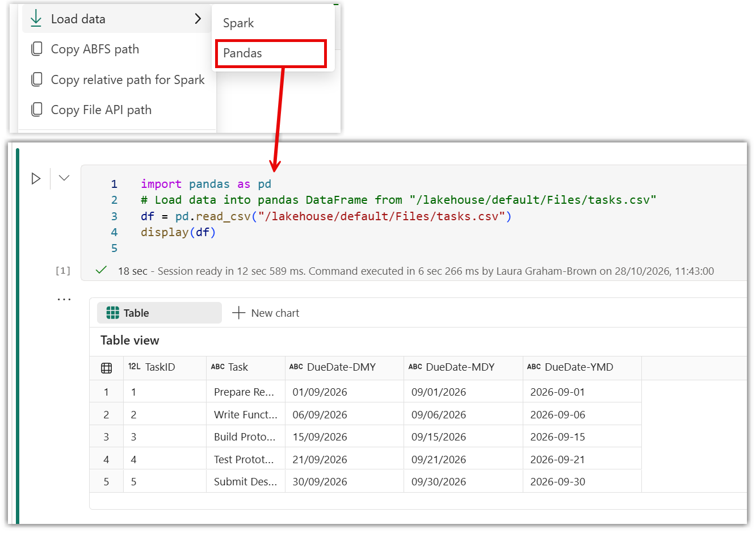Click the Load data download arrow icon
The width and height of the screenshot is (756, 533).
[36, 19]
